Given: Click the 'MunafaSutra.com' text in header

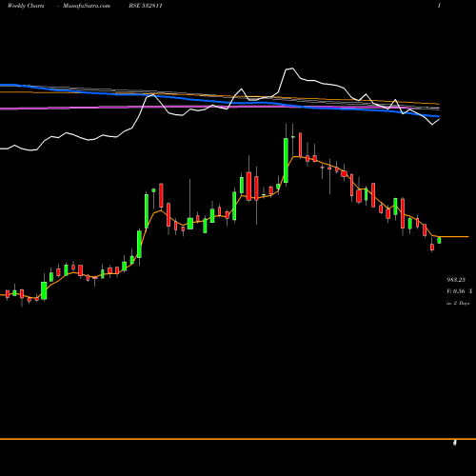Looking at the screenshot, I should point(87,6).
